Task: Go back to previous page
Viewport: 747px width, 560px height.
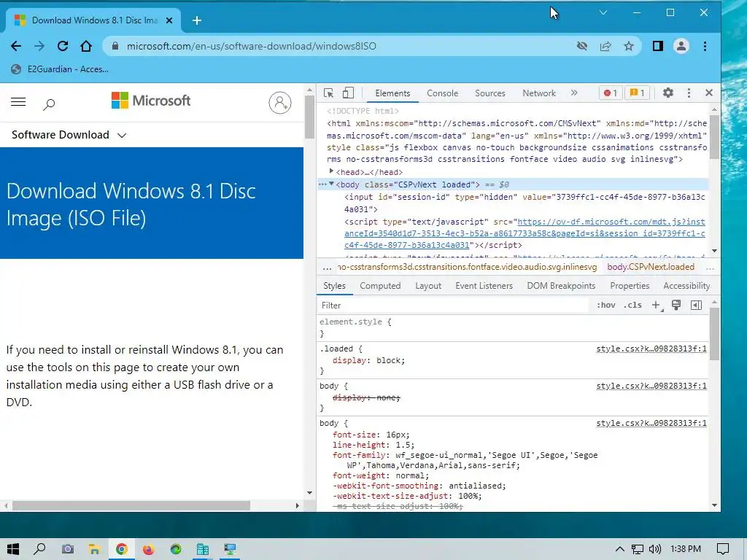Action: click(16, 46)
